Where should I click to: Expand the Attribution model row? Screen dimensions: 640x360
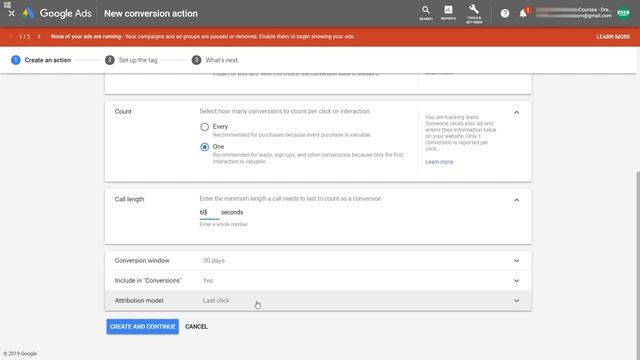point(318,300)
